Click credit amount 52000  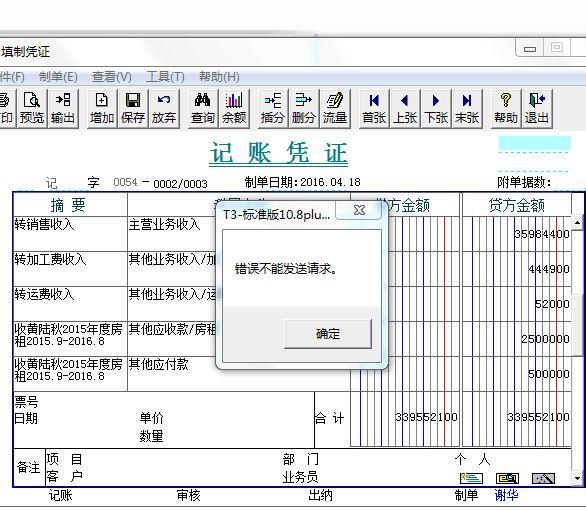pyautogui.click(x=552, y=304)
